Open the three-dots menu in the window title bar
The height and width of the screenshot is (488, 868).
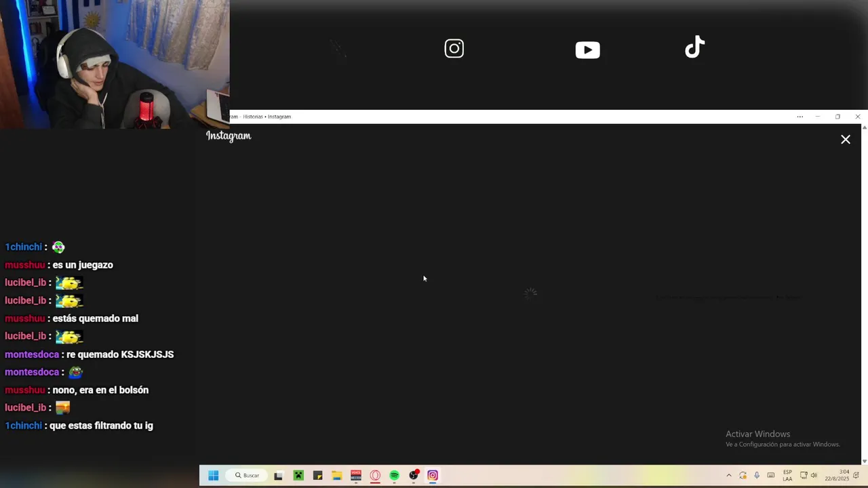click(x=800, y=117)
